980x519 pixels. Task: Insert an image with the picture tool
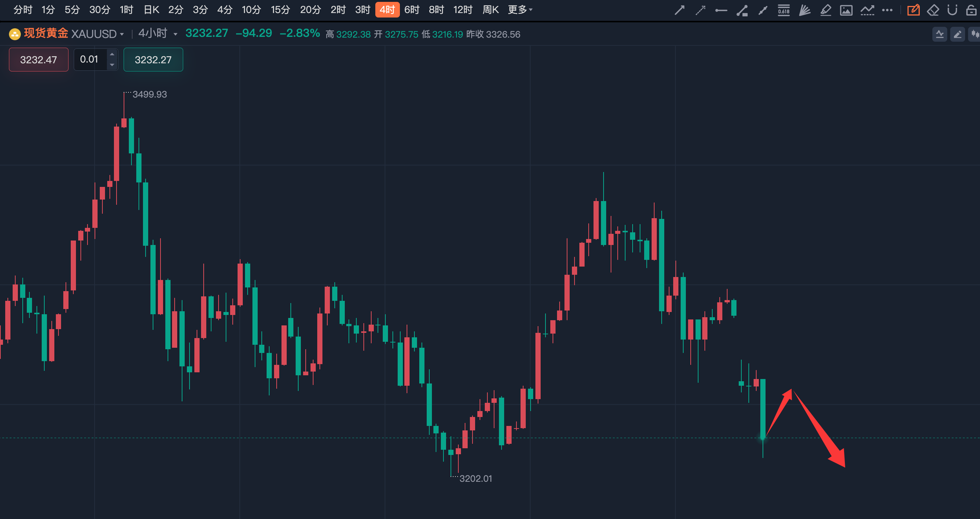coord(846,10)
